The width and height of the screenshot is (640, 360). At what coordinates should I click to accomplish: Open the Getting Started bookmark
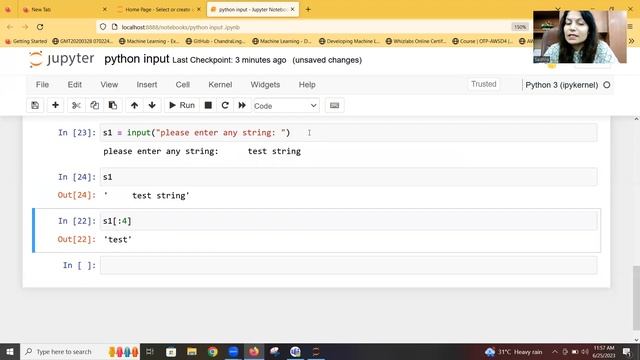(x=26, y=41)
